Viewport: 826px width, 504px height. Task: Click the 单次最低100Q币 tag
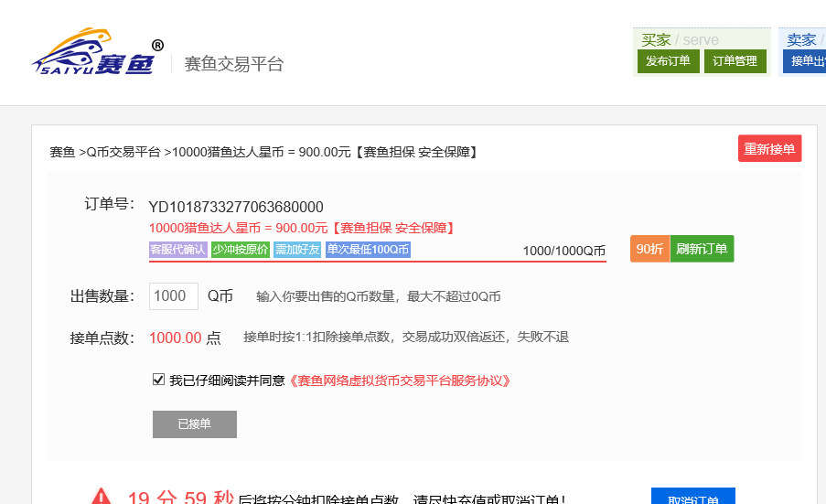point(368,250)
